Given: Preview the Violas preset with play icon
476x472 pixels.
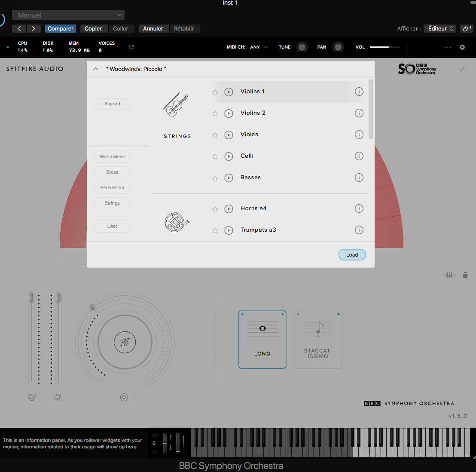Looking at the screenshot, I should pos(229,135).
